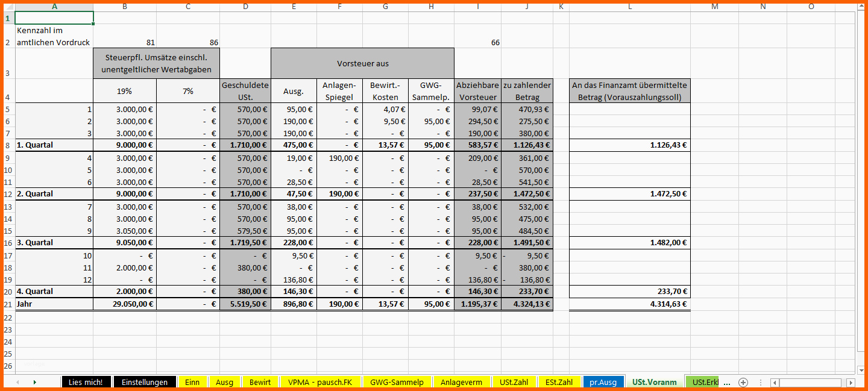Click the horizontal scrollbar left arrow

[x=775, y=383]
